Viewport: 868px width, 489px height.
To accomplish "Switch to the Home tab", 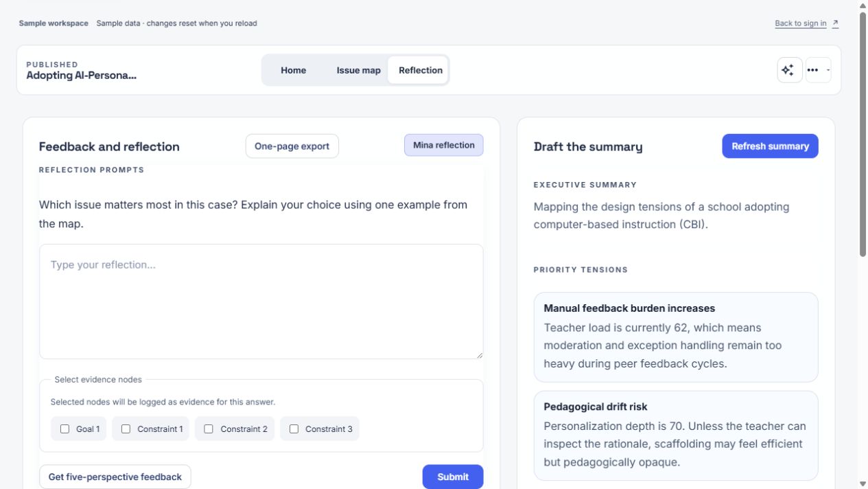I will (x=294, y=70).
